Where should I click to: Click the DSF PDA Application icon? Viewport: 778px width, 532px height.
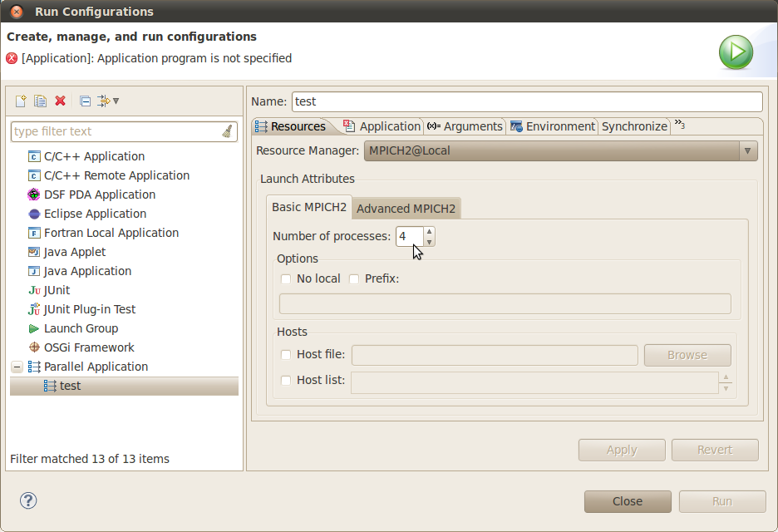point(34,195)
